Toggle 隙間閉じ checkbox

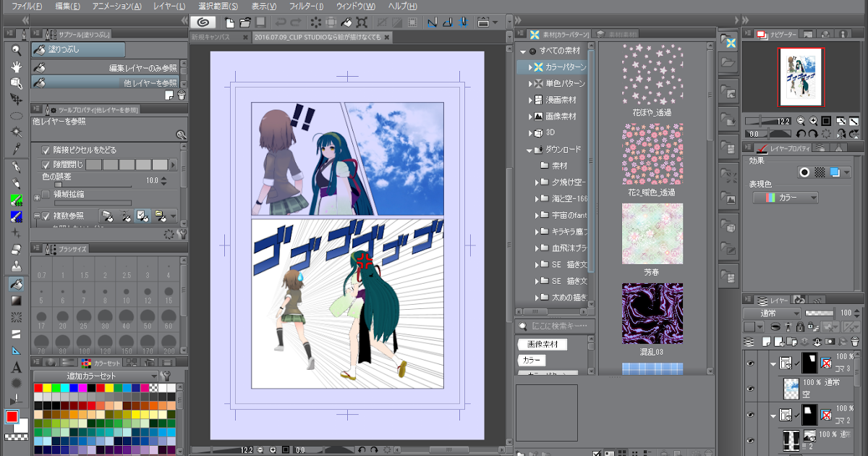pos(46,165)
